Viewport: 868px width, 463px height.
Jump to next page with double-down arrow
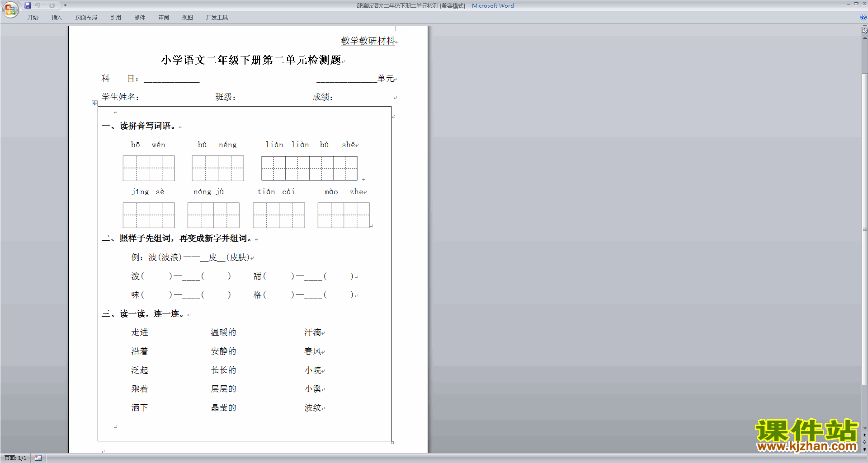pyautogui.click(x=865, y=449)
